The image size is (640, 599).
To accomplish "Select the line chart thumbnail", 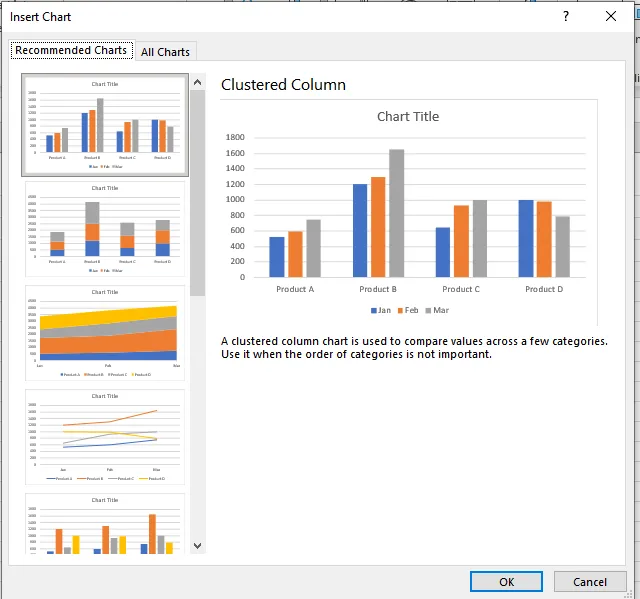I will click(x=104, y=437).
